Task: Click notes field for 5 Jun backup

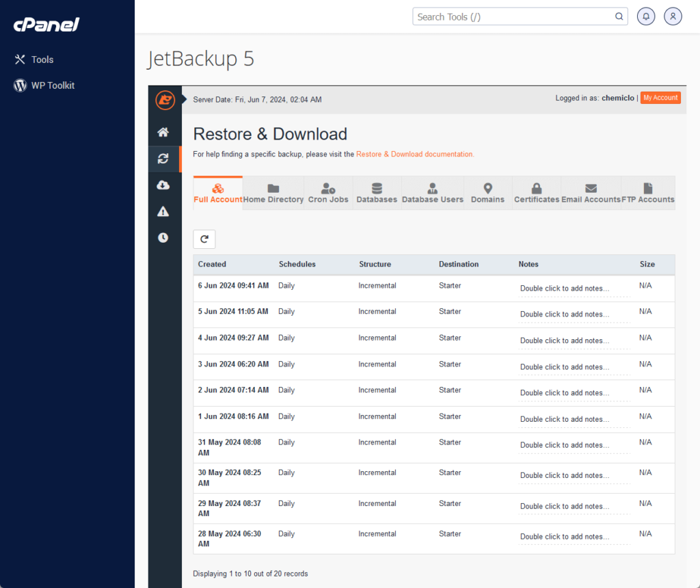Action: tap(574, 315)
